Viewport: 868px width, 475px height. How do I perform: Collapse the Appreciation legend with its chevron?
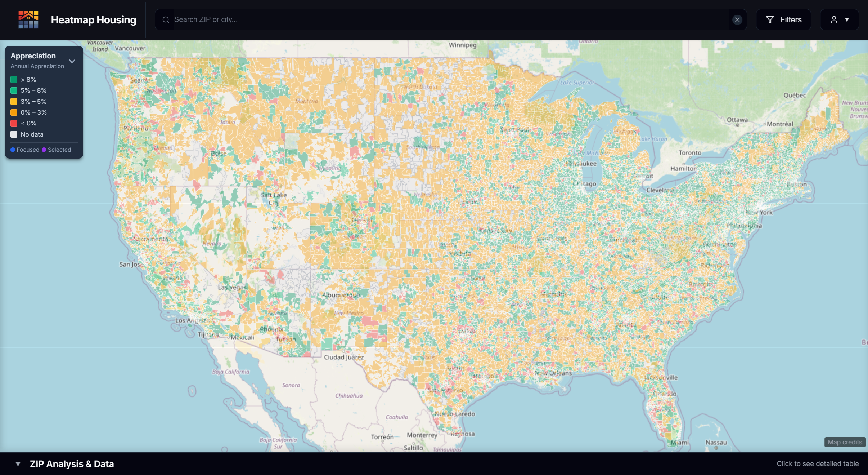click(x=72, y=61)
